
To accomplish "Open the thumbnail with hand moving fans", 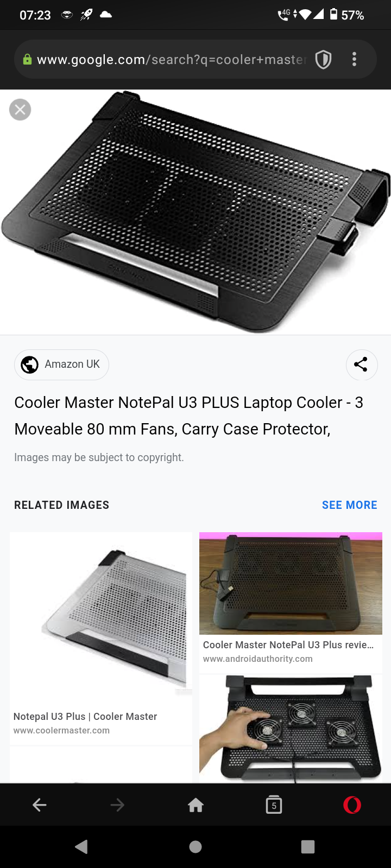I will click(x=291, y=729).
